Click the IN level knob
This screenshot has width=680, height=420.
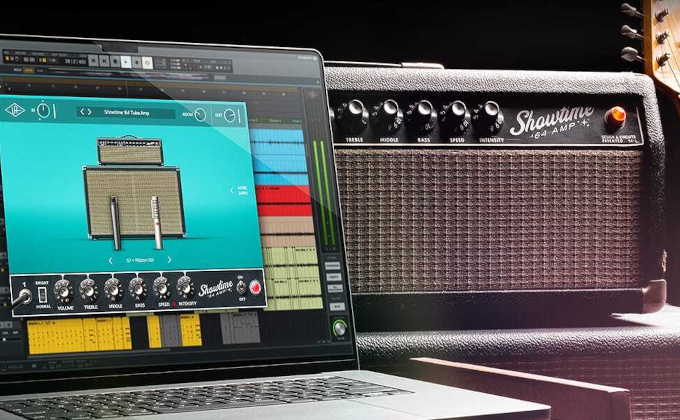click(x=44, y=111)
